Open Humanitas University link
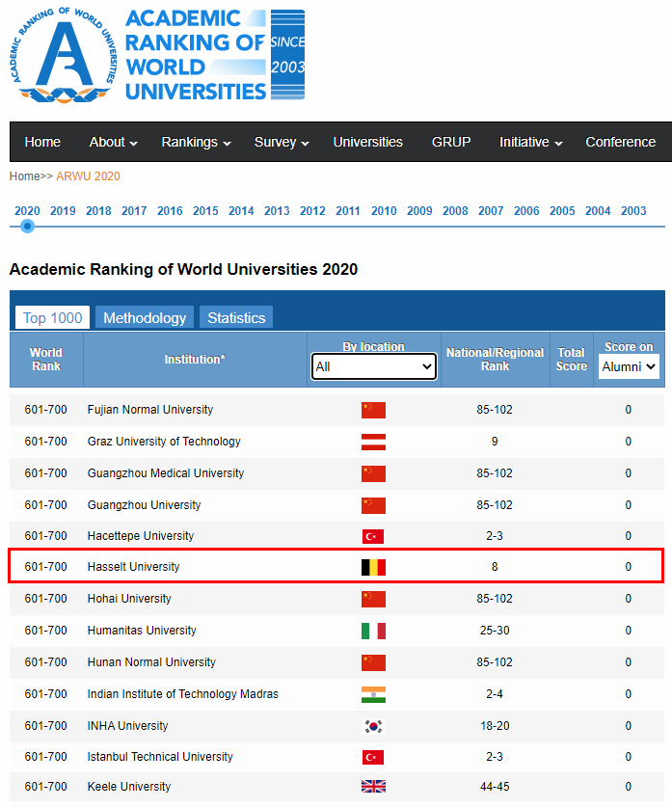Image resolution: width=672 pixels, height=808 pixels. pos(142,631)
